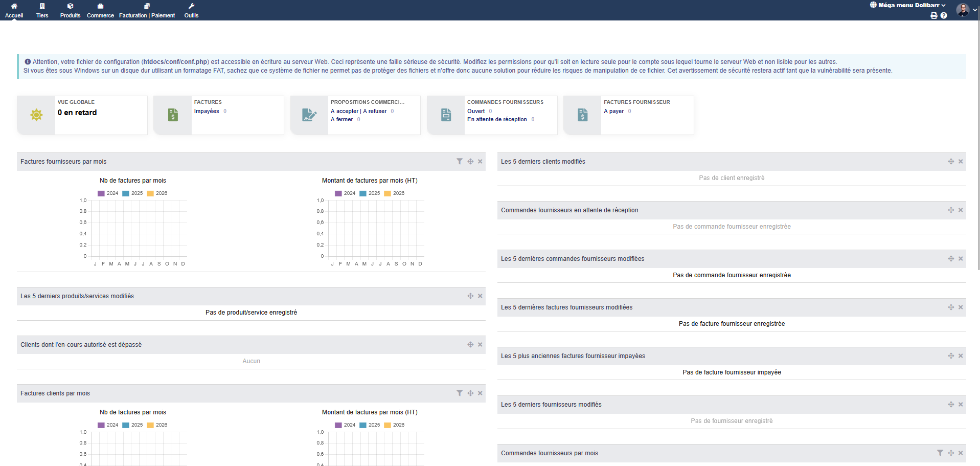Filter the Factures fournisseurs par mois box

(460, 162)
